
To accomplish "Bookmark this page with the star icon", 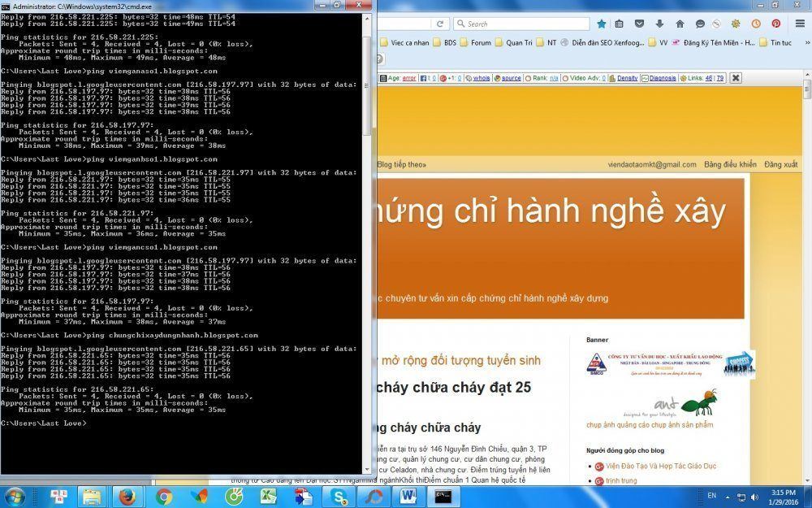I will (601, 24).
